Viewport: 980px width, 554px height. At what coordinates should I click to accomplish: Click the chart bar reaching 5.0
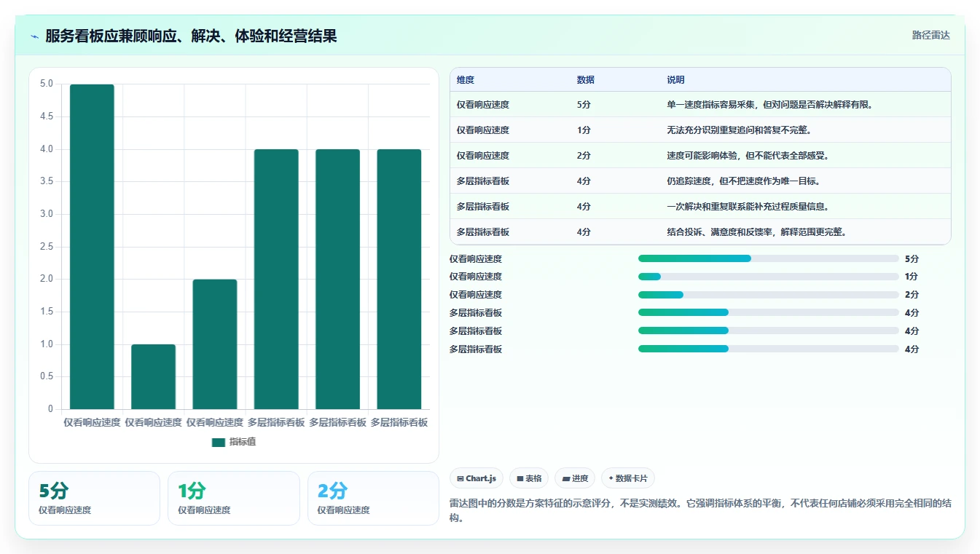tap(92, 247)
